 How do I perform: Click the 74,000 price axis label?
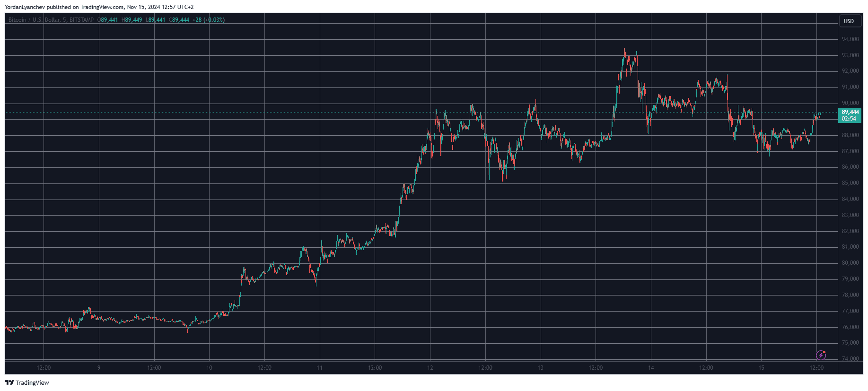[850, 359]
